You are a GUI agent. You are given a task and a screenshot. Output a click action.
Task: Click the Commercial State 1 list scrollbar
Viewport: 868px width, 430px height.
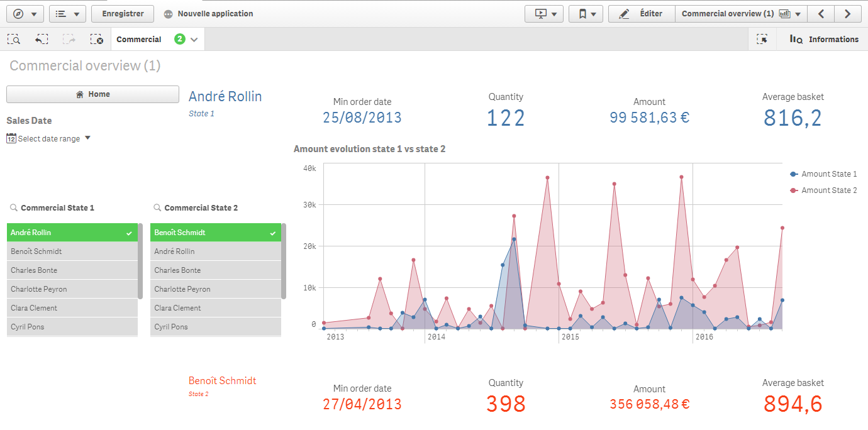pyautogui.click(x=140, y=261)
